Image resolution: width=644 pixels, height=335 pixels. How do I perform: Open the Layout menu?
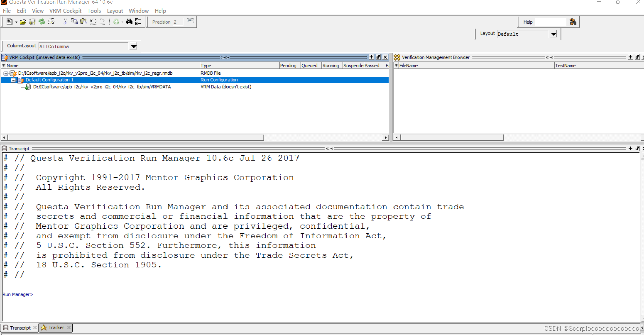pos(115,11)
